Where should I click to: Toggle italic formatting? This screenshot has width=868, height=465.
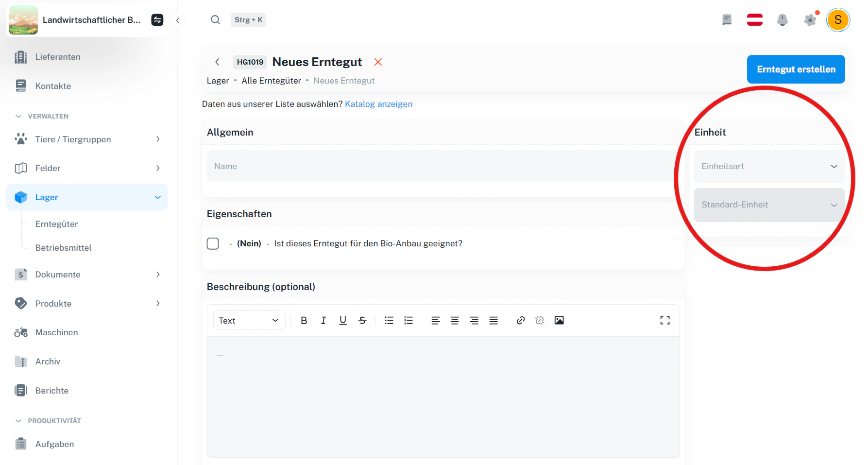tap(323, 321)
